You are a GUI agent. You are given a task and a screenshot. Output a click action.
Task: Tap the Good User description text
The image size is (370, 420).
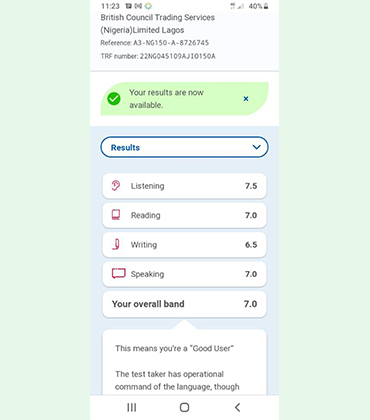[174, 349]
